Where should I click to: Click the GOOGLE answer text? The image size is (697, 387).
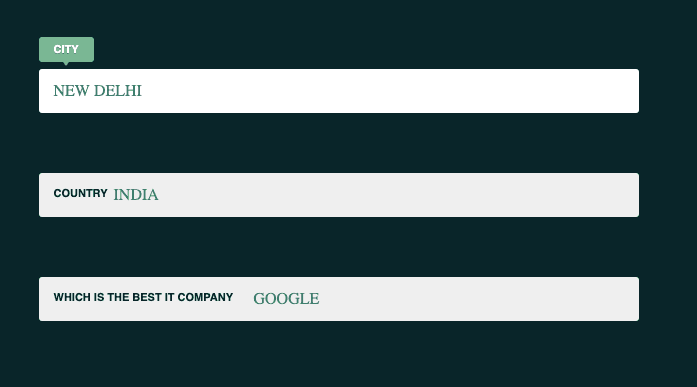tap(286, 299)
